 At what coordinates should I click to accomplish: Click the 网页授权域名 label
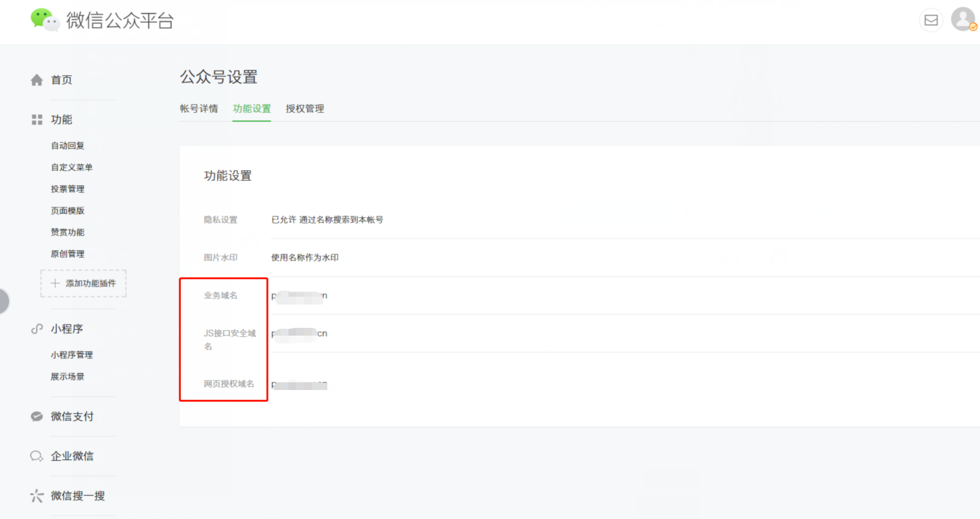coord(229,384)
